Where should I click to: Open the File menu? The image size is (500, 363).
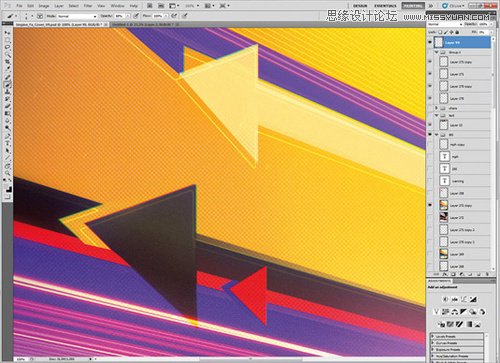(19, 6)
